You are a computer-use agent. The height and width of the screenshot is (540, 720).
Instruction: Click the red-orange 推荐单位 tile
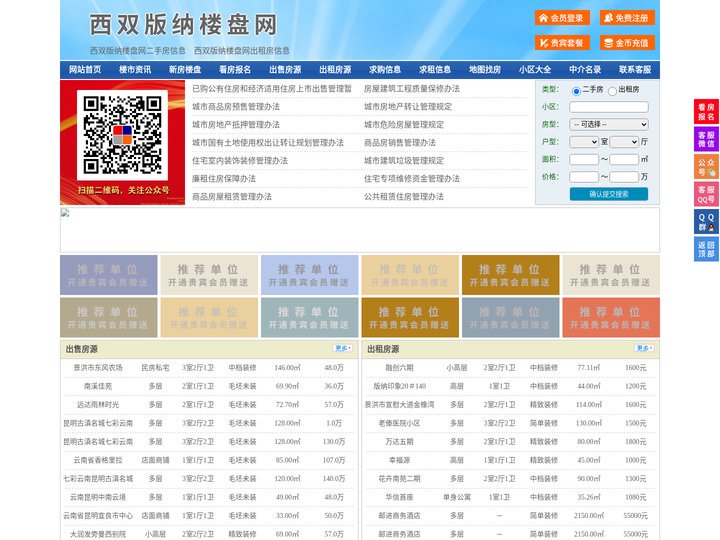(611, 317)
